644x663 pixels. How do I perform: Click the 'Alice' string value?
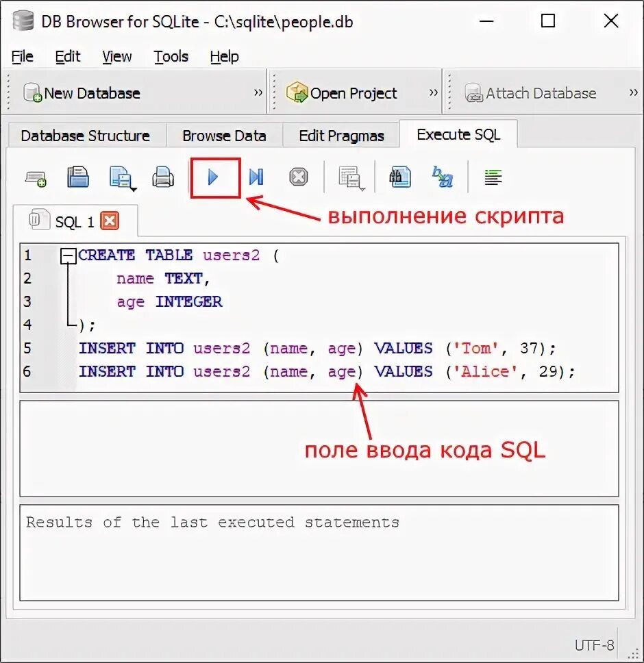click(485, 372)
